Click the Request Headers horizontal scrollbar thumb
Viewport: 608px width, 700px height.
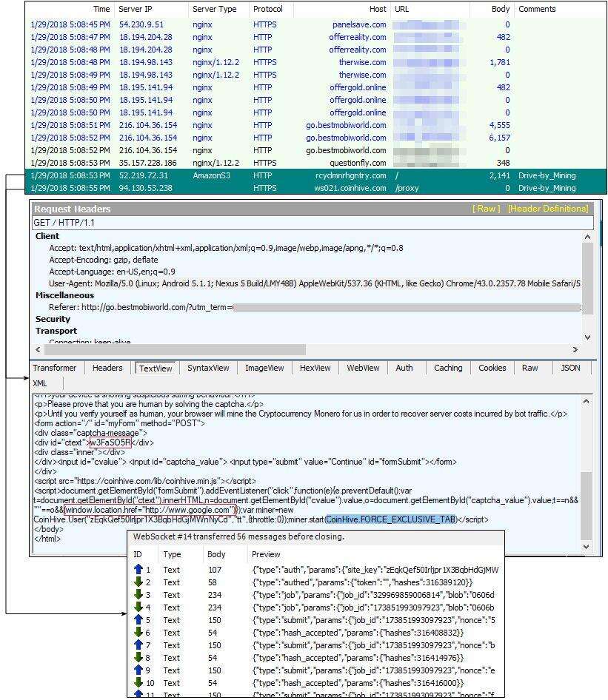[x=175, y=349]
